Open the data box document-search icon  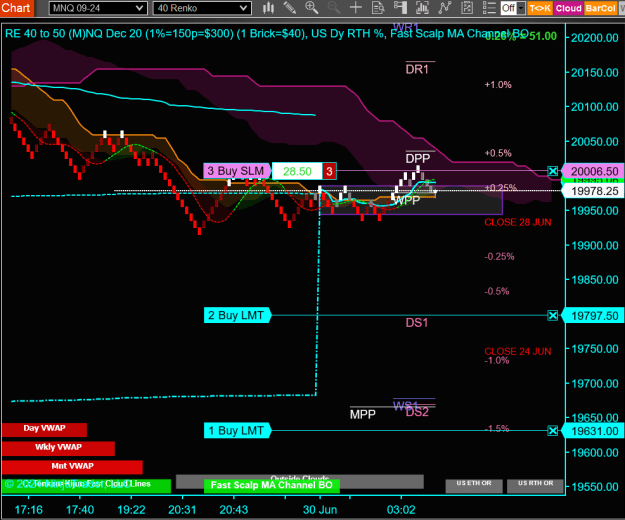click(378, 8)
